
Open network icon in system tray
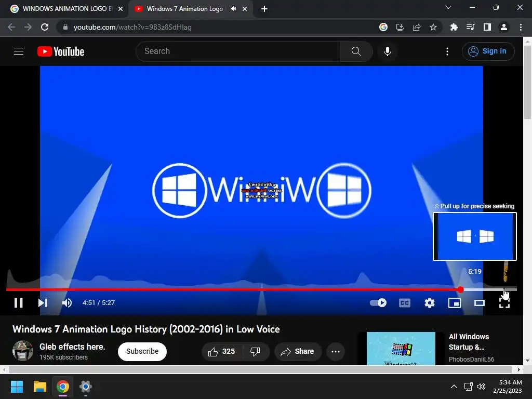[x=469, y=387]
